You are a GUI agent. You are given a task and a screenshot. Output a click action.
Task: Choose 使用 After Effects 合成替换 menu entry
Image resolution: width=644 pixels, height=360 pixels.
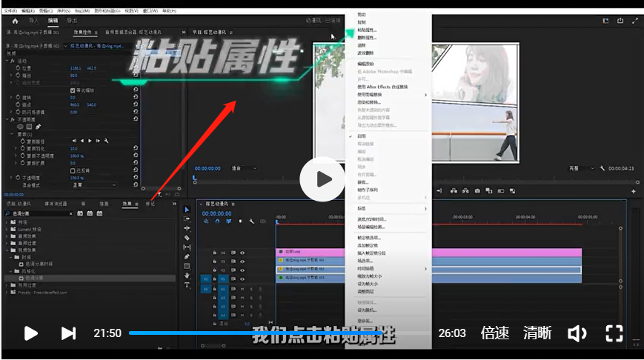[x=382, y=87]
